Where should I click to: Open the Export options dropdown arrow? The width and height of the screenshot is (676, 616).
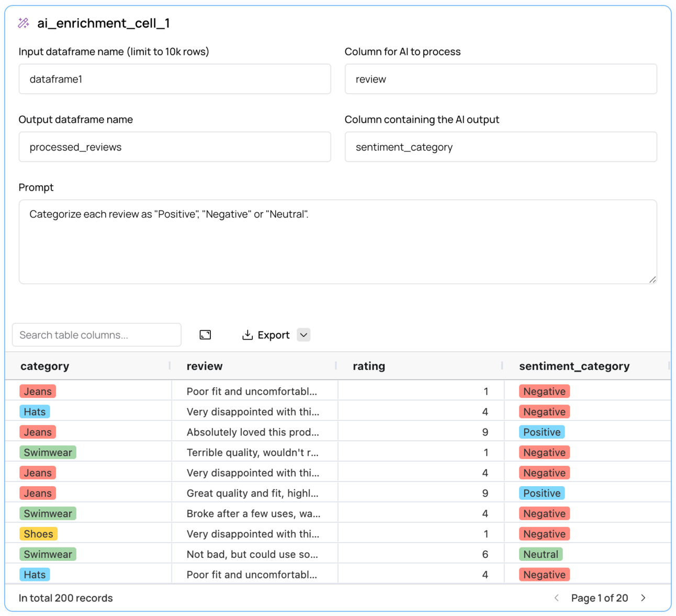tap(303, 335)
